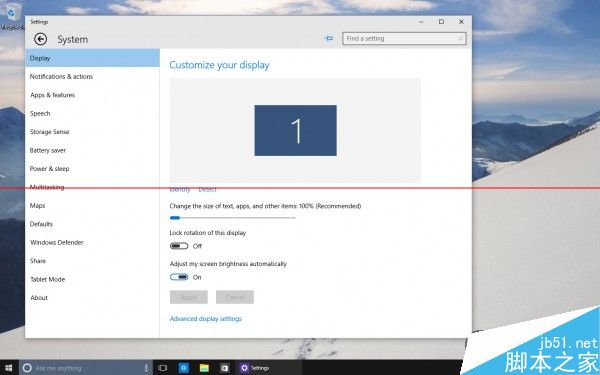Select the Recycle Bin desktop icon
600x375 pixels.
pos(13,16)
